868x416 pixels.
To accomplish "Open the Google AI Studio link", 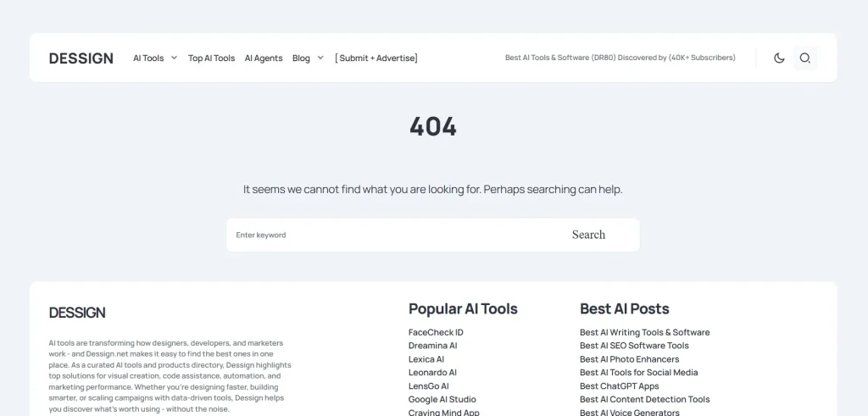I will pos(442,399).
